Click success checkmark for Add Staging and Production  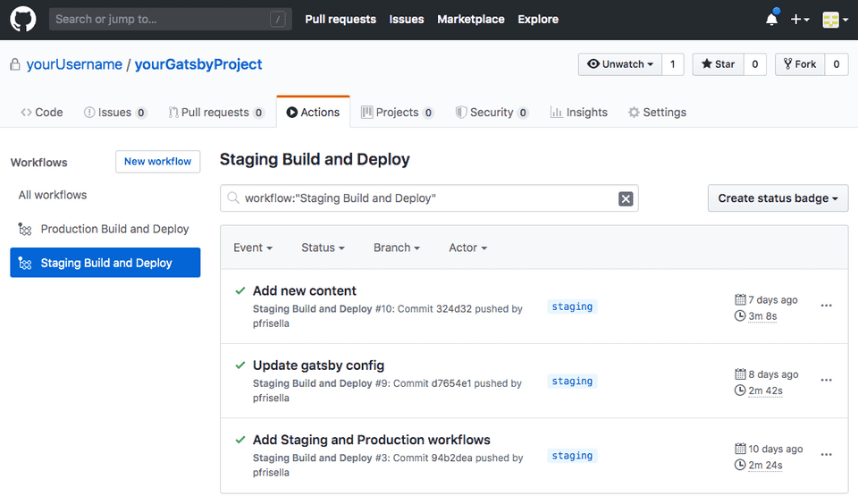[240, 440]
